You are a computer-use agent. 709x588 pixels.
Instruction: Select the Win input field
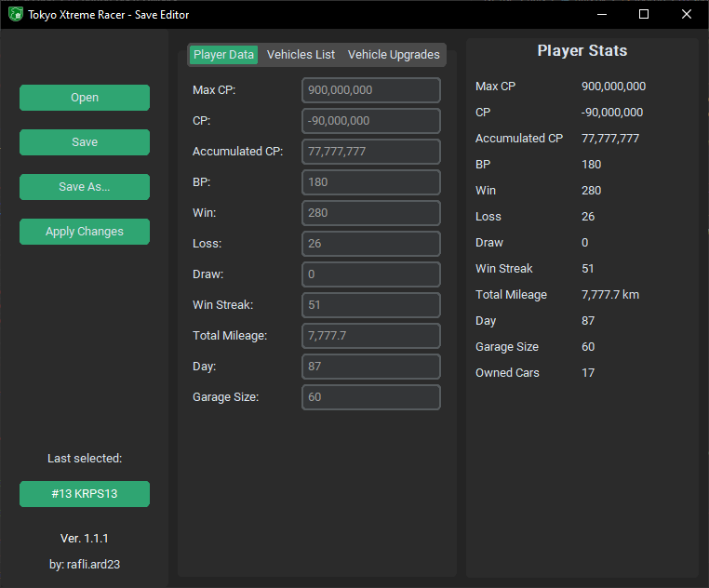[x=371, y=213]
